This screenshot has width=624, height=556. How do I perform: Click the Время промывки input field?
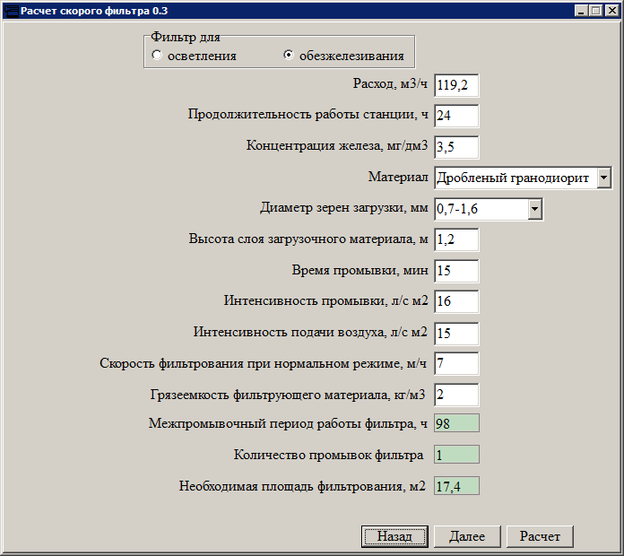click(x=456, y=271)
